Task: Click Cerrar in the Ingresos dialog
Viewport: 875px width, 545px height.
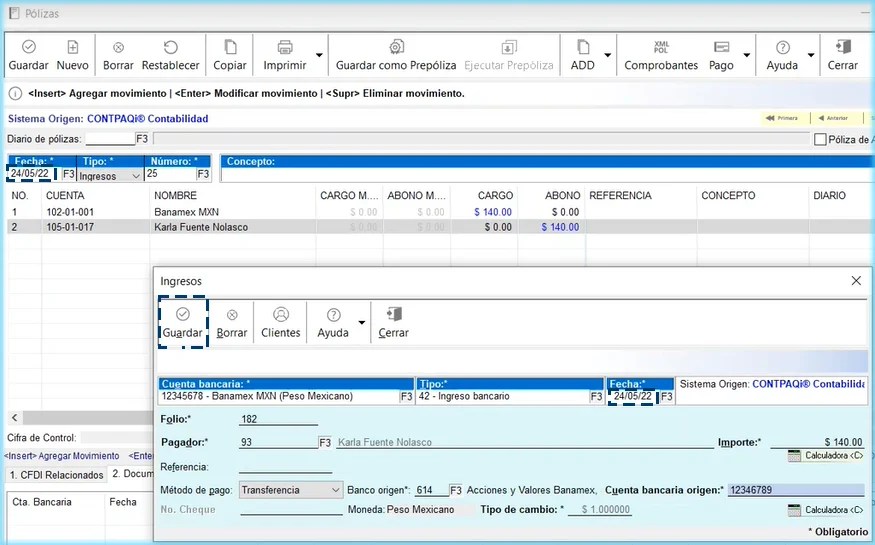Action: click(393, 322)
